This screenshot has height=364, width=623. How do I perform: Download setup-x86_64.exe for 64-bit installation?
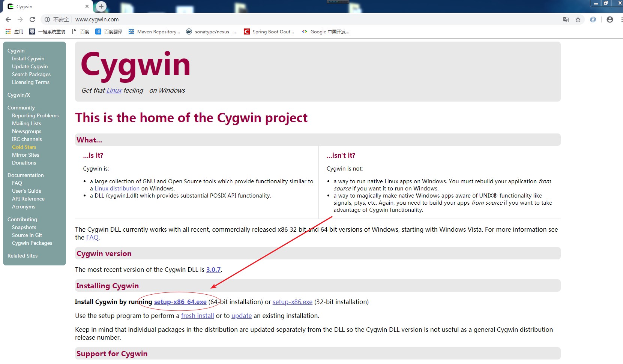click(x=180, y=302)
